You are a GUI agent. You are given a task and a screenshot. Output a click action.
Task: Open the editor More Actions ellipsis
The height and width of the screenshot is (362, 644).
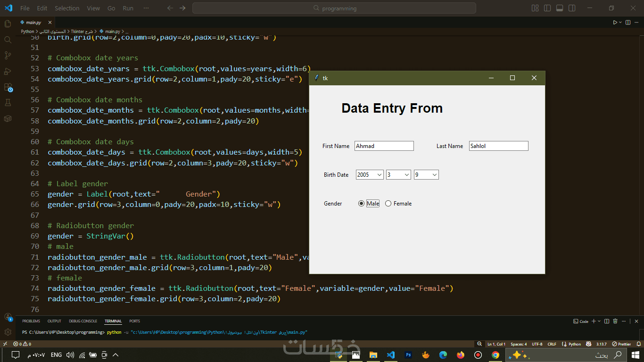[636, 22]
